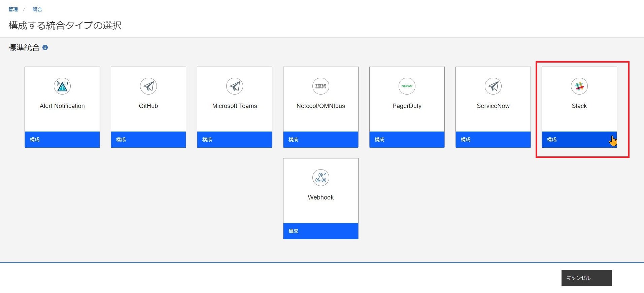The height and width of the screenshot is (293, 644).
Task: Choose 構成 on the Netcool/OMNIbus card
Action: coord(321,139)
